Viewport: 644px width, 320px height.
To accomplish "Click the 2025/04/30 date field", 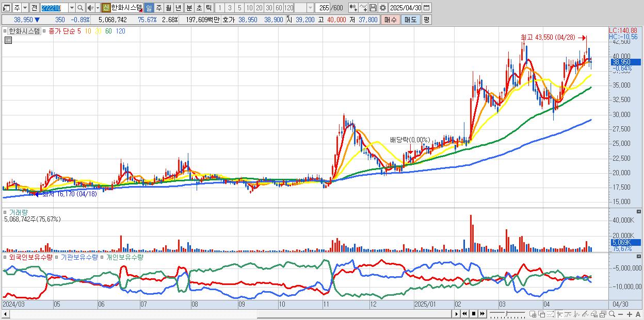I will (x=405, y=8).
